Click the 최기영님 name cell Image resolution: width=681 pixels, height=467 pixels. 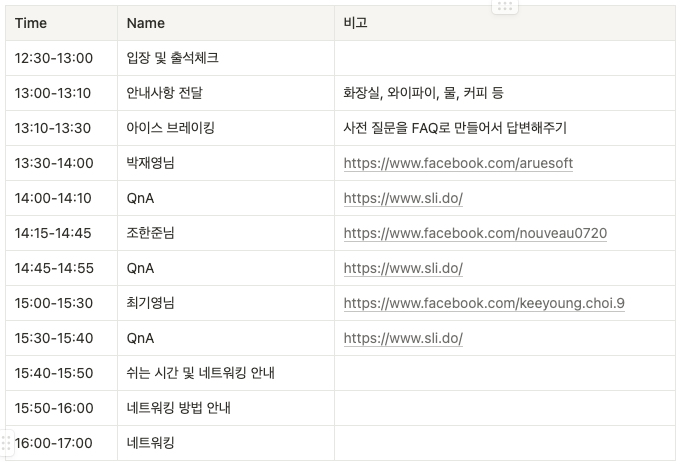(226, 303)
